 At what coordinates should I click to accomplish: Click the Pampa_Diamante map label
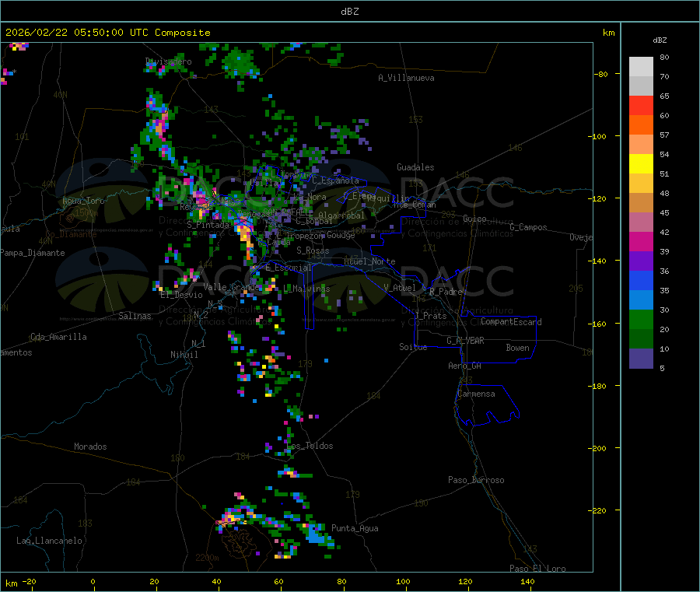point(32,253)
